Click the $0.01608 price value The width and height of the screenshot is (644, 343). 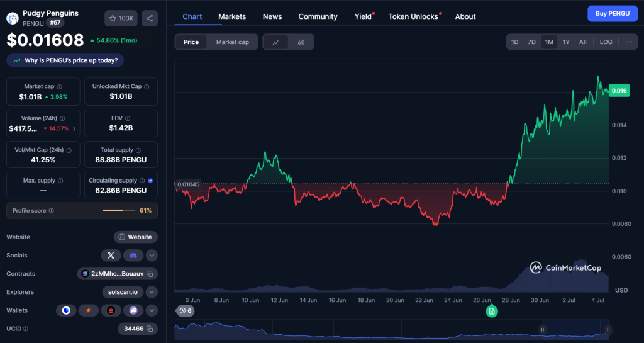click(x=45, y=40)
